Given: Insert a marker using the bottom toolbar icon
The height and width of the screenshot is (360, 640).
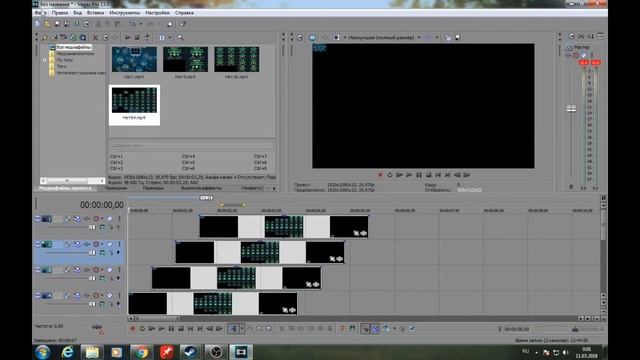Looking at the screenshot, I should (x=342, y=329).
